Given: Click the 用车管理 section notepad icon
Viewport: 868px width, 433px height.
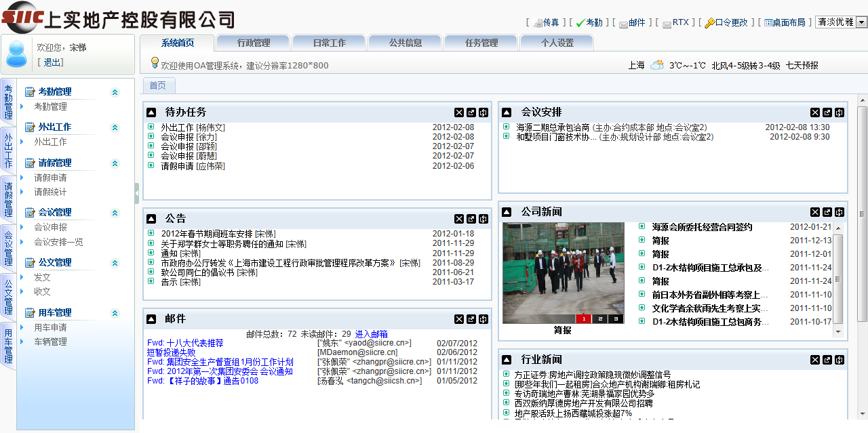Looking at the screenshot, I should (x=29, y=312).
